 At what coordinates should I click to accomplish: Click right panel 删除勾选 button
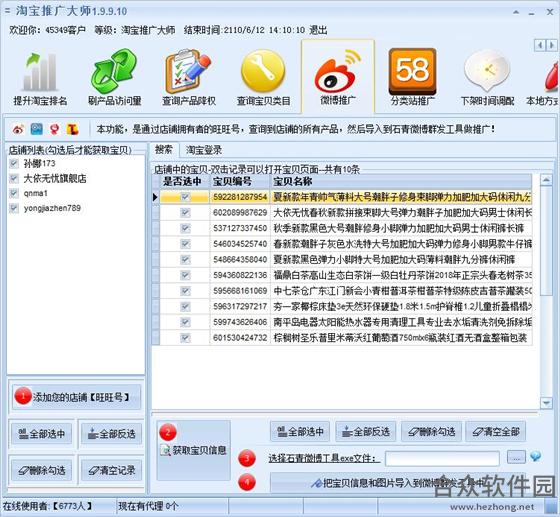click(431, 431)
